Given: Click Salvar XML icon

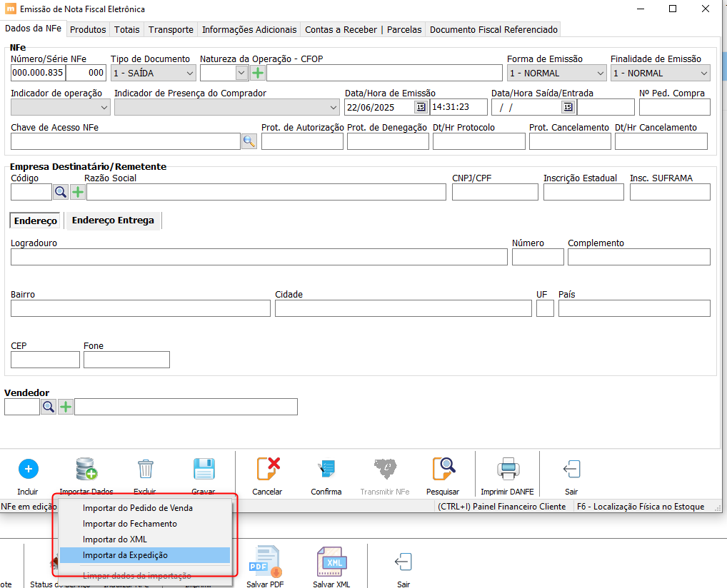Looking at the screenshot, I should pos(331,562).
